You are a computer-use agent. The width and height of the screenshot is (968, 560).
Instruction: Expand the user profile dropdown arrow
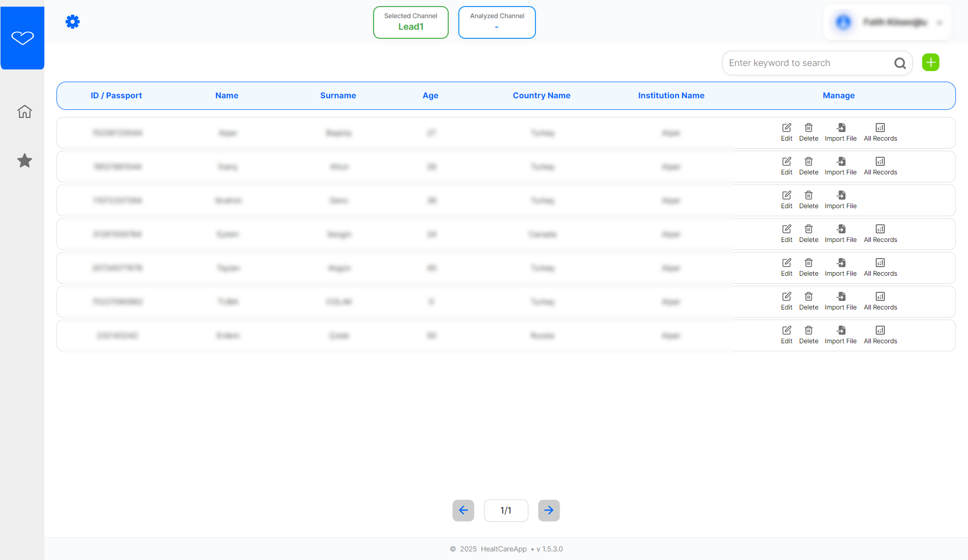[939, 23]
